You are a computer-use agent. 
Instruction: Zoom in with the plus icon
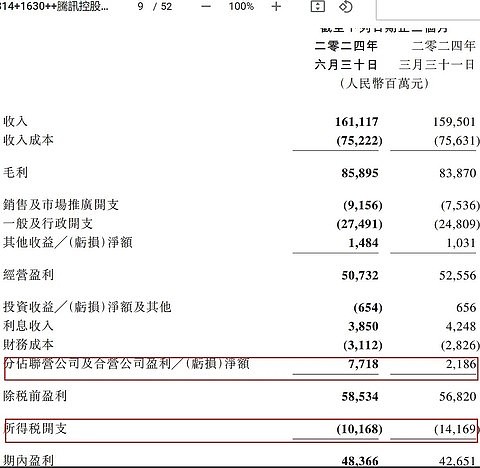click(276, 6)
